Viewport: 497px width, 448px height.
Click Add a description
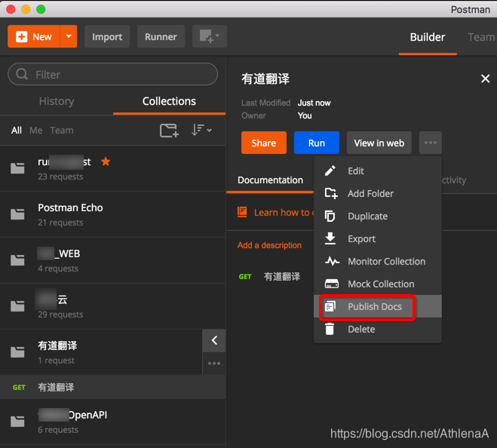269,245
